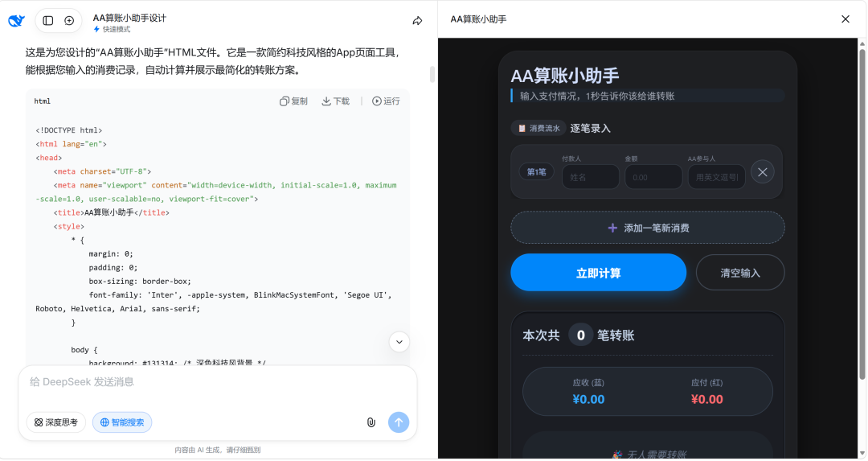Jump to bottom with the down-chevron button
Screen dimensions: 868x461
coord(399,342)
